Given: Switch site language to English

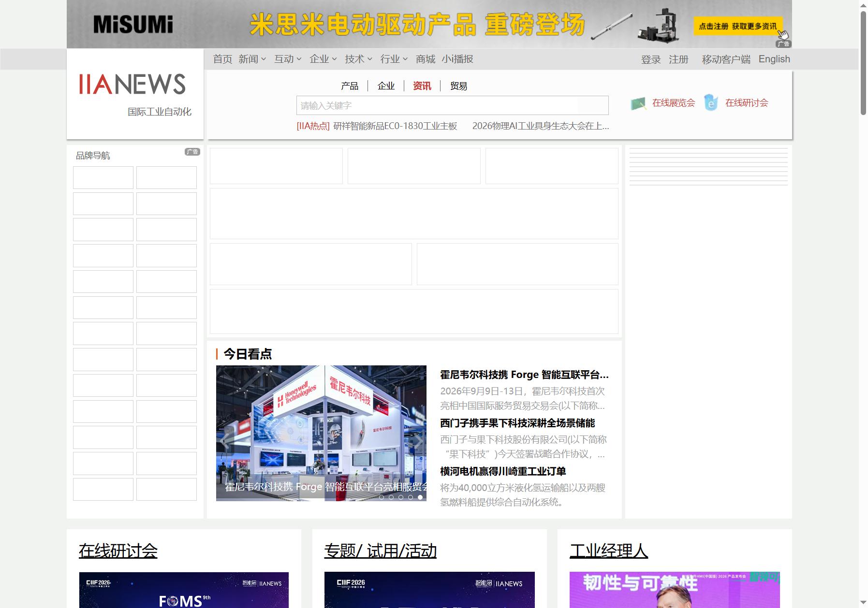Looking at the screenshot, I should coord(774,59).
